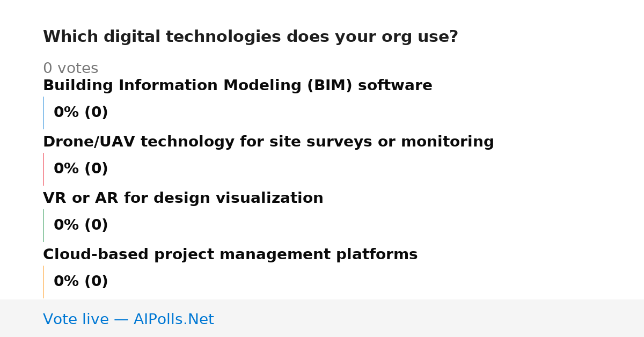Choose Drone/UAV technology for site surveys option

tap(268, 142)
